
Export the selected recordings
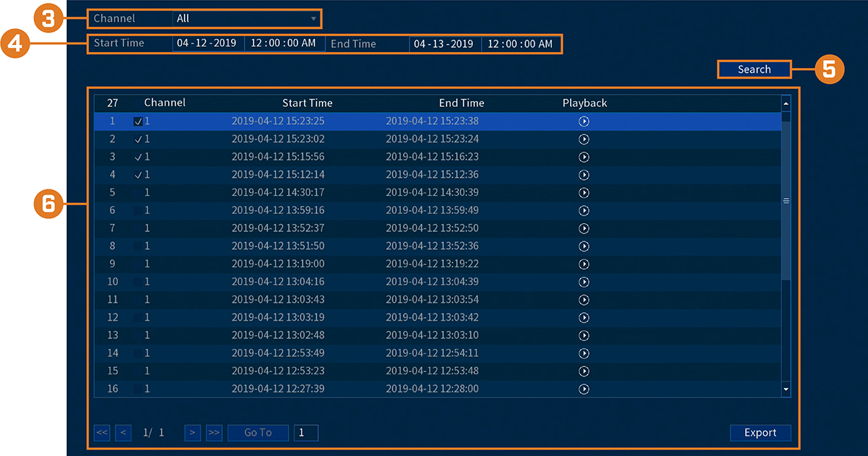pos(760,433)
